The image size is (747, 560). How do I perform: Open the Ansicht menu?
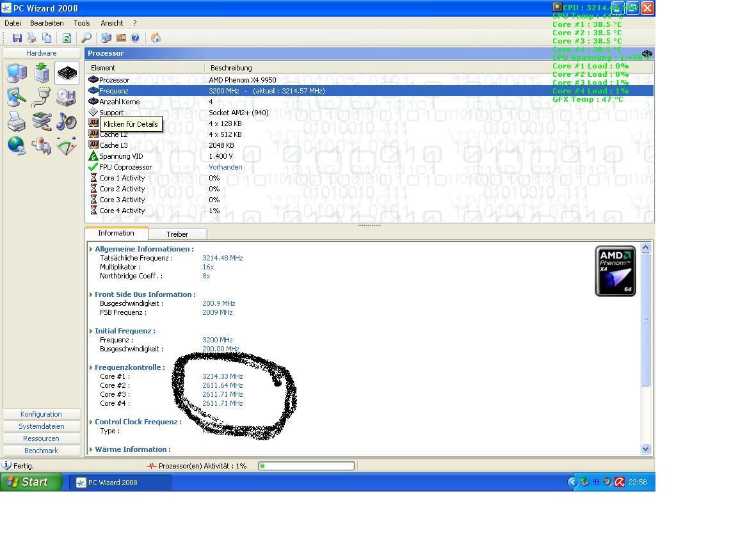click(x=112, y=23)
